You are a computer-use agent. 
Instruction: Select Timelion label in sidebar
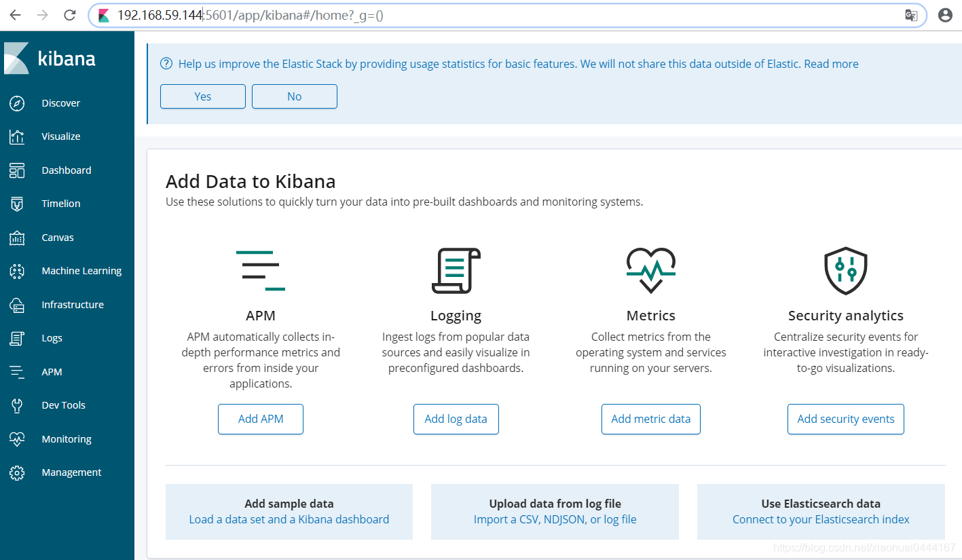[61, 204]
